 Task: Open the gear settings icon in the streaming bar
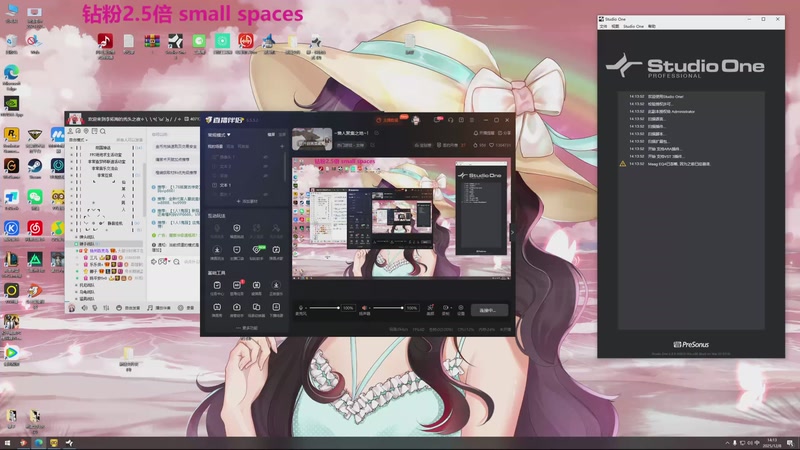coord(461,308)
